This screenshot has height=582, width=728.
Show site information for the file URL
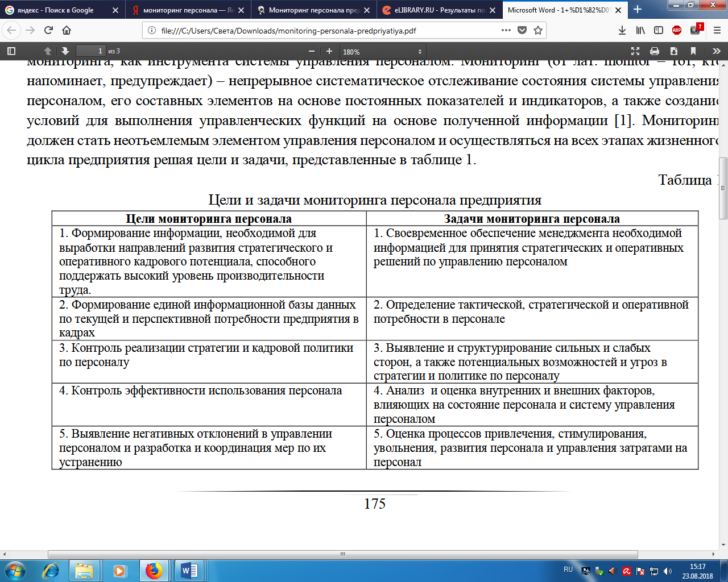[x=152, y=30]
